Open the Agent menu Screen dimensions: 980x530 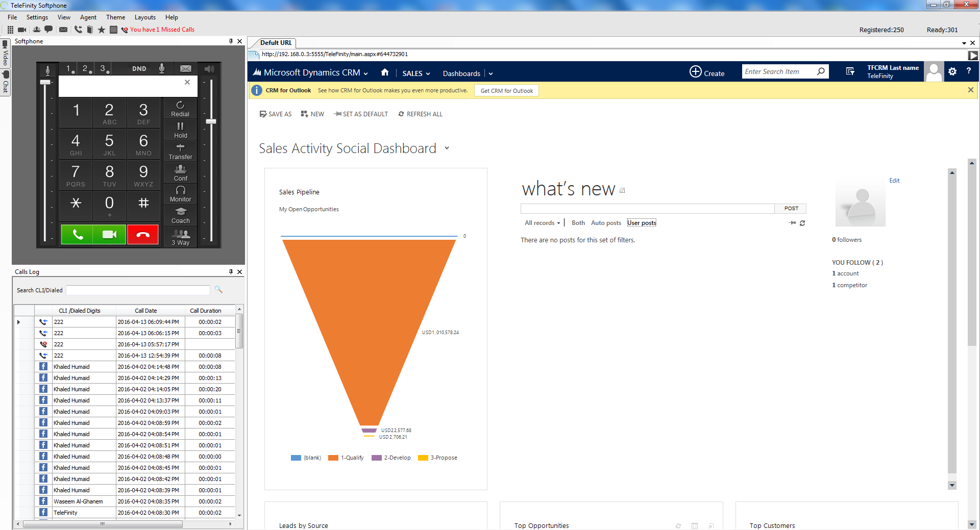pos(88,17)
